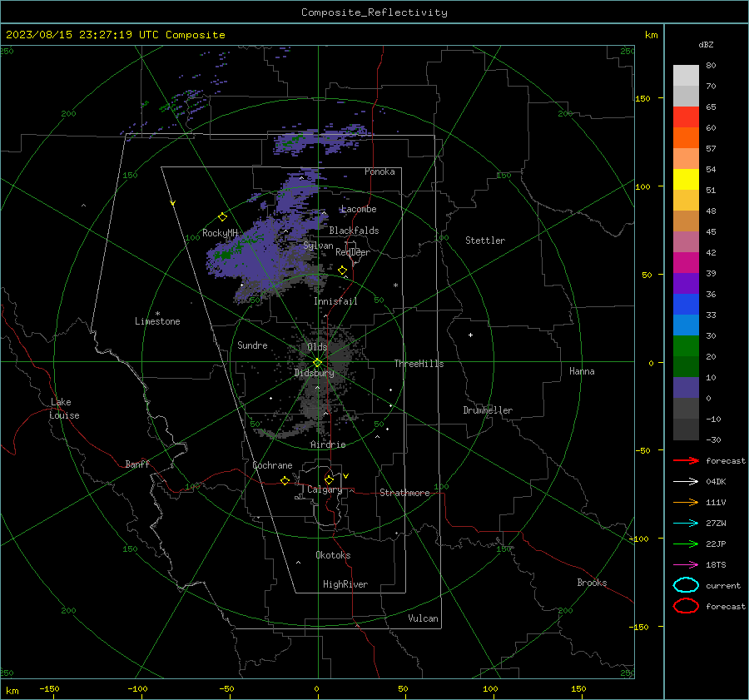Click the Blackfalds city label
Image resolution: width=749 pixels, height=700 pixels.
[x=354, y=231]
